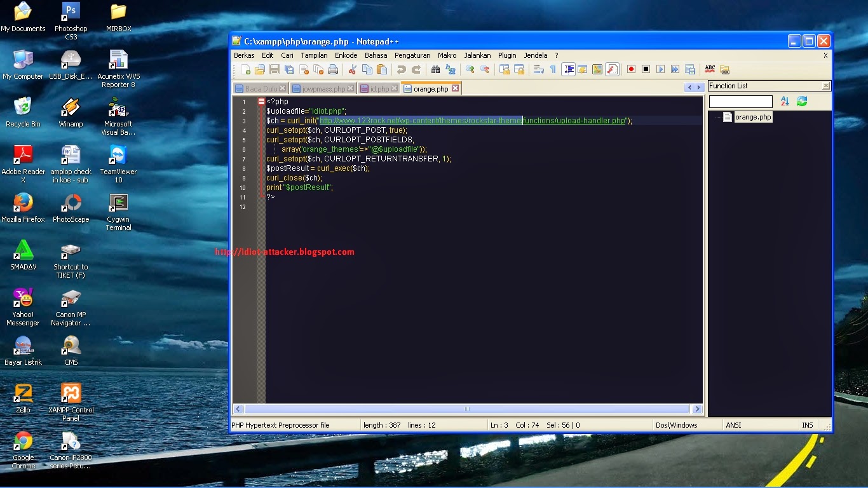Reload the Function List panel
This screenshot has width=868, height=488.
coord(802,101)
